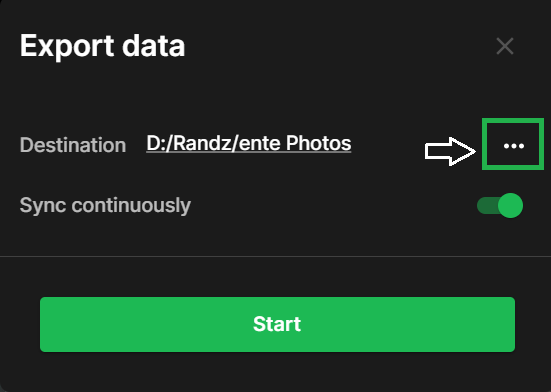Viewport: 551px width, 392px height.
Task: Click the Export data heading
Action: [102, 45]
